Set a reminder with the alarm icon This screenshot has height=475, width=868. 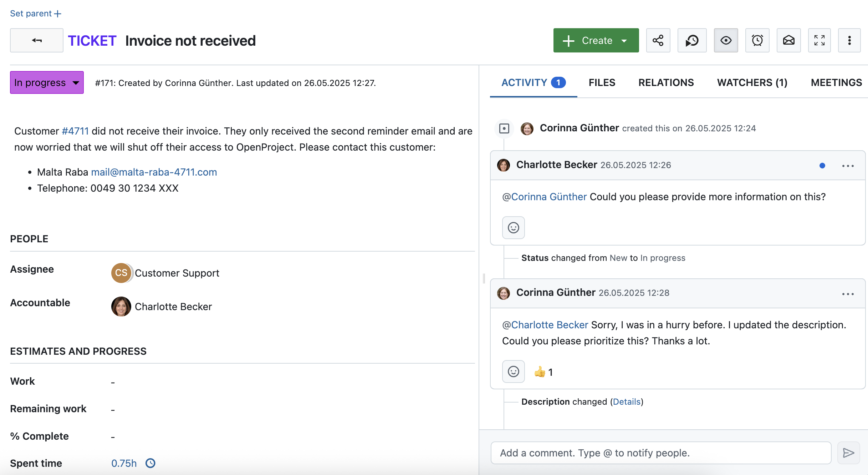757,40
